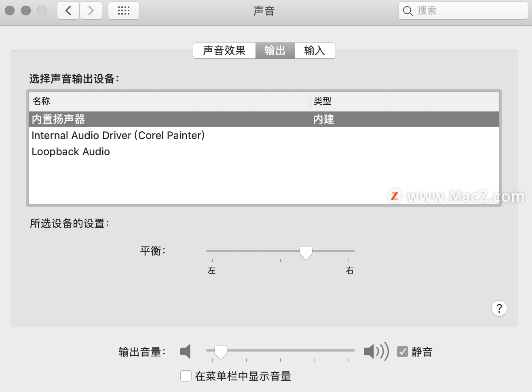Switch to the 声音效果 tab
532x392 pixels.
[x=224, y=51]
